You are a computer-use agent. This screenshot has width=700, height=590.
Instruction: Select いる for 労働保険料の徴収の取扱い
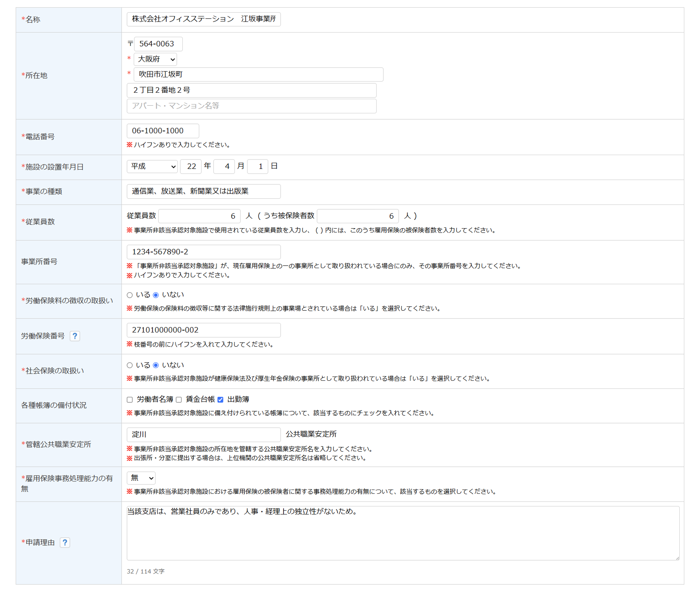pos(130,295)
